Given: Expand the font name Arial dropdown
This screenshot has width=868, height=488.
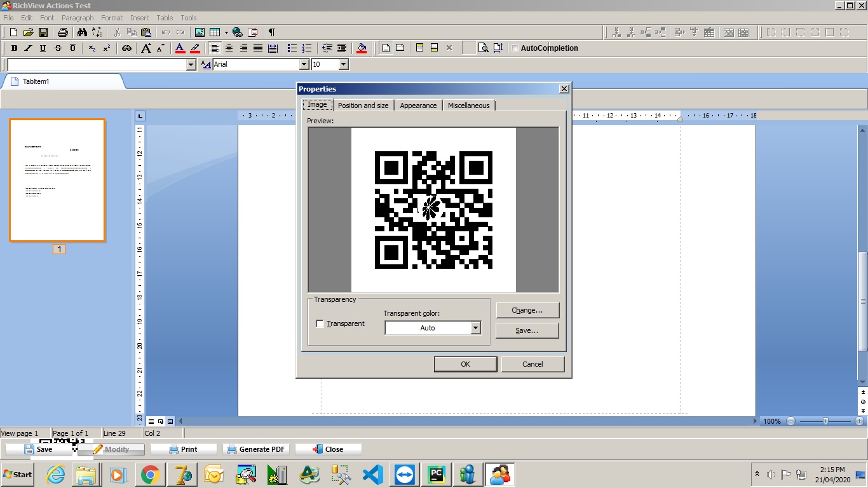Looking at the screenshot, I should (x=304, y=64).
